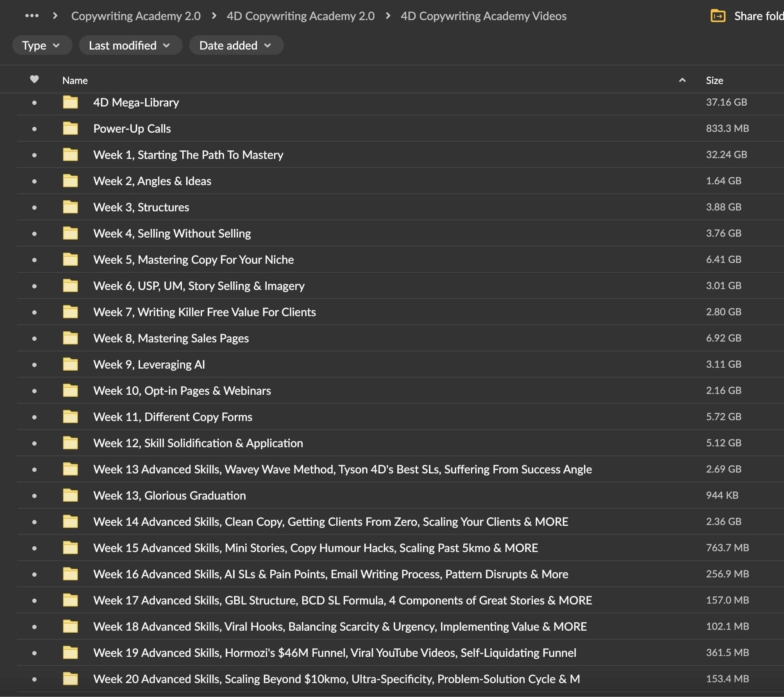Click the 4D Mega-Library folder icon
The width and height of the screenshot is (784, 697).
click(x=70, y=102)
